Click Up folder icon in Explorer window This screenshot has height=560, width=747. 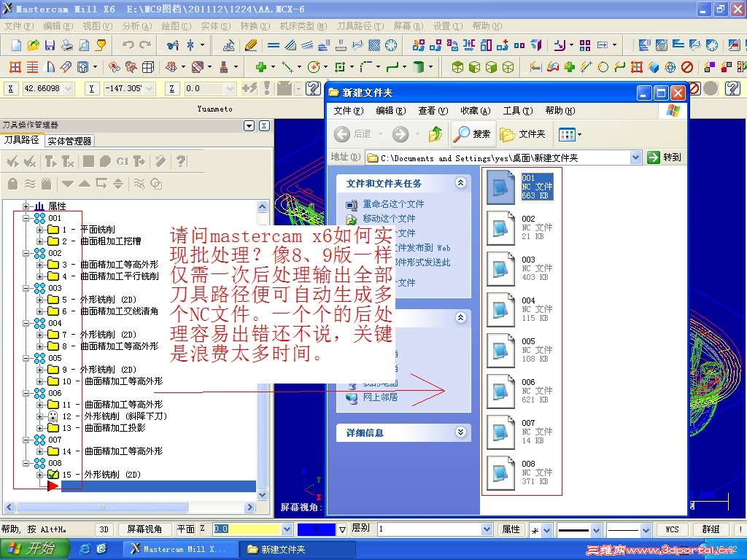click(435, 134)
